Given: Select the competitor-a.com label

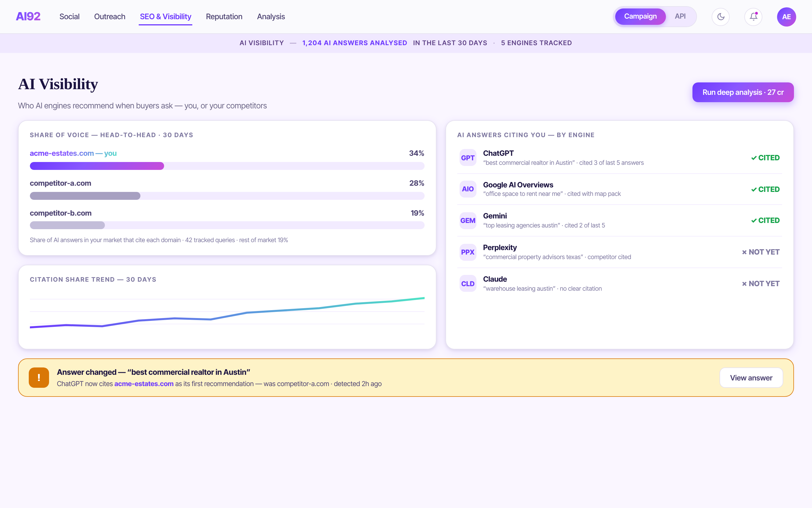Looking at the screenshot, I should 60,183.
